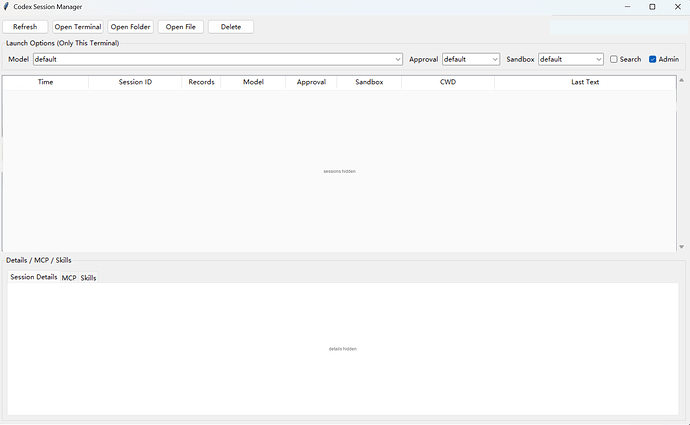Switch to the Skills tab
Viewport: 690px width, 425px height.
[88, 278]
